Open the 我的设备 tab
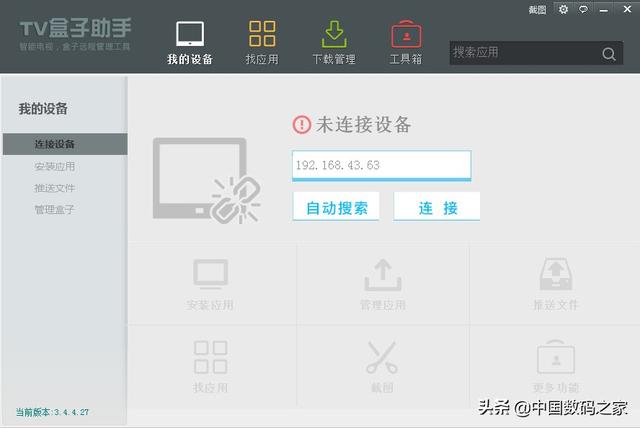 pos(190,43)
